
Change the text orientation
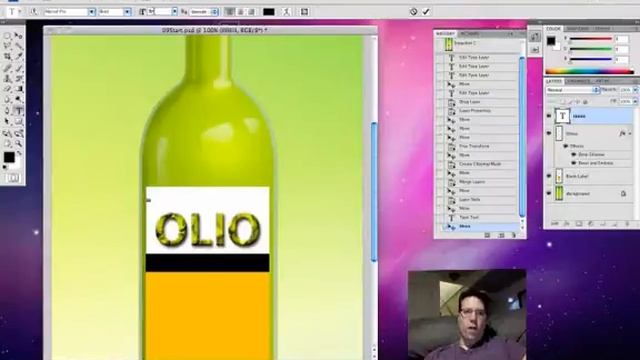click(33, 12)
